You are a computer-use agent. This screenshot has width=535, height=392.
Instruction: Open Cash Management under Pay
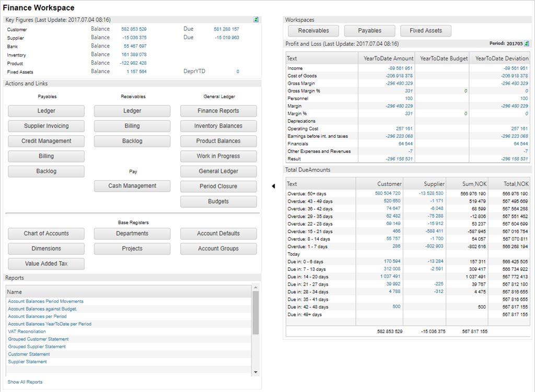(132, 186)
